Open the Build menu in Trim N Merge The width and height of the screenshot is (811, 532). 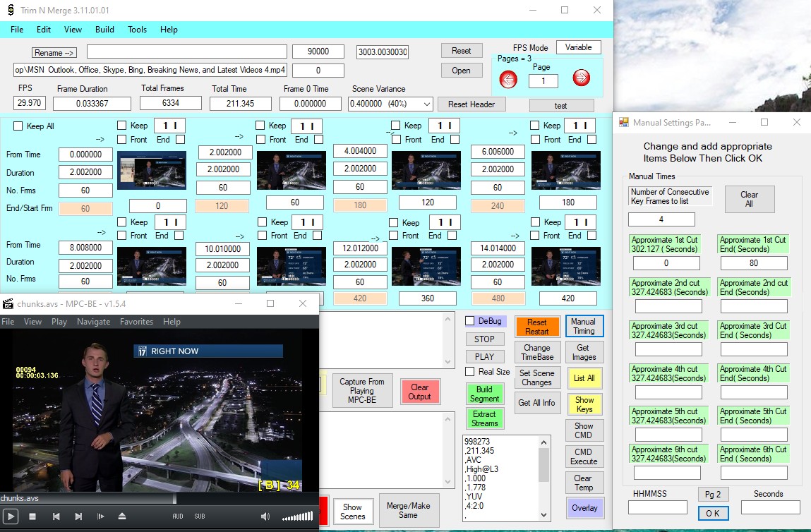[104, 30]
